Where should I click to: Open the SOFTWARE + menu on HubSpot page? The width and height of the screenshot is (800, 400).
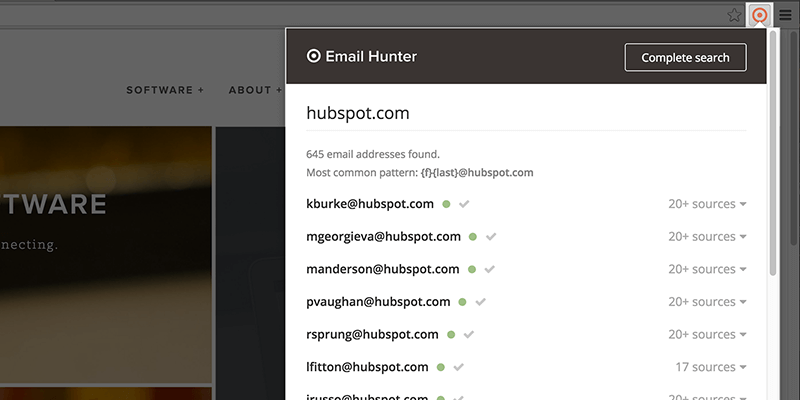click(165, 90)
